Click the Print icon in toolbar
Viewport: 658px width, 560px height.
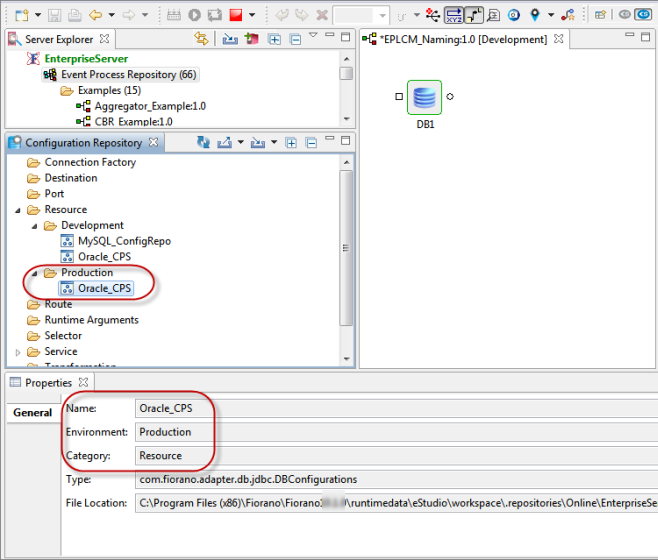pos(75,16)
